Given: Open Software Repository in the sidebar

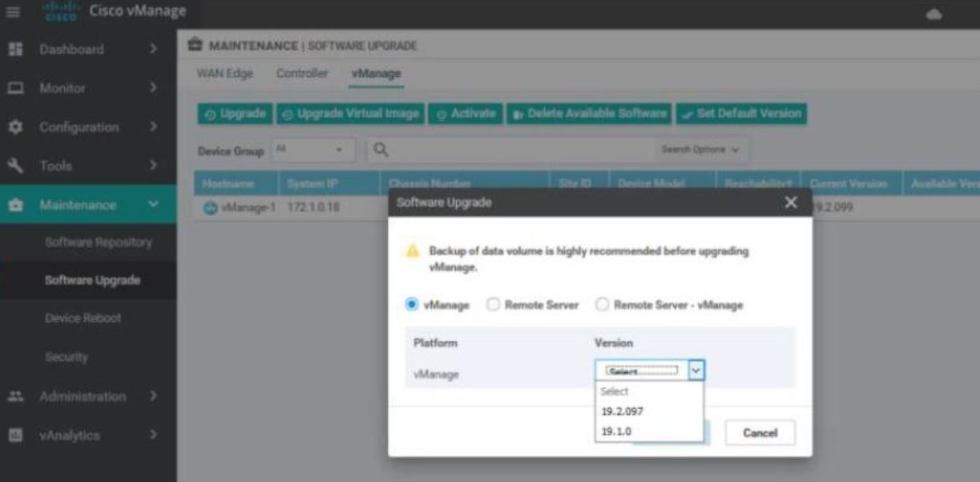Looking at the screenshot, I should point(99,242).
